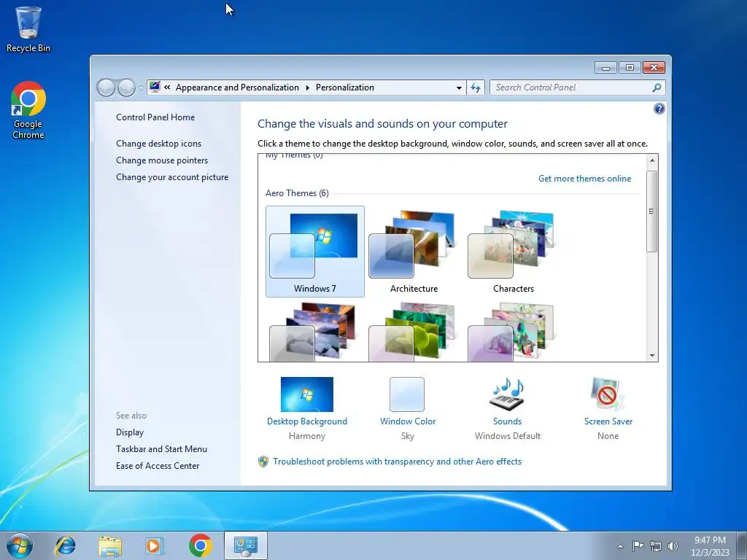Open Troubleshoot problems with transparency link
This screenshot has width=747, height=560.
(x=397, y=461)
